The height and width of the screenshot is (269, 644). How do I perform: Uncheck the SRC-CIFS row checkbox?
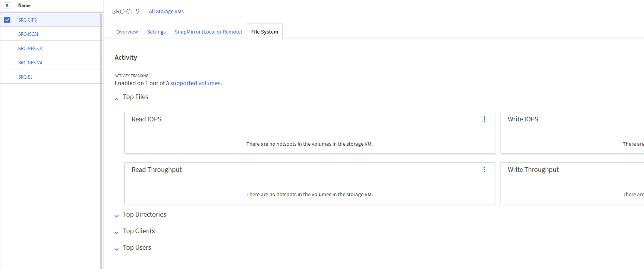pos(7,20)
